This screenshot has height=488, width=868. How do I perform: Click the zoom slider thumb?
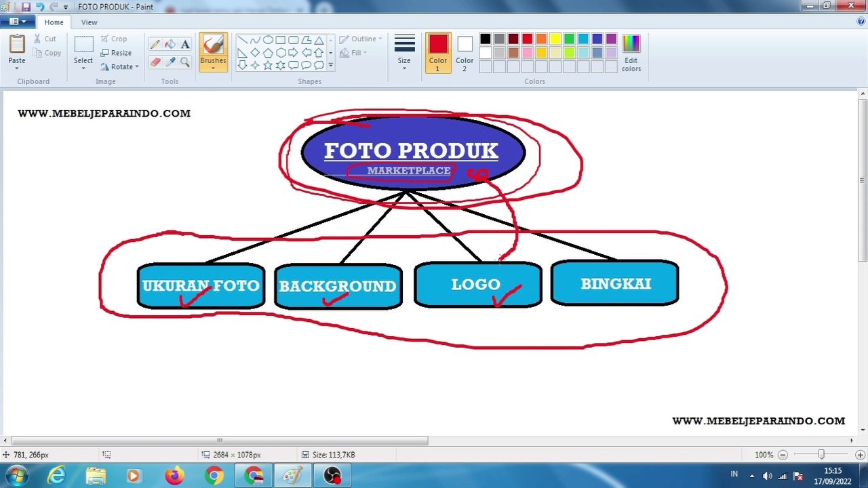[x=821, y=455]
